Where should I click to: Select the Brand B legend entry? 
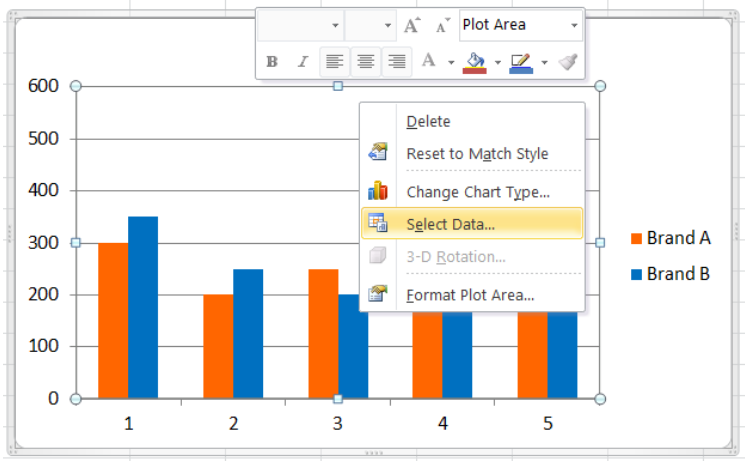click(x=670, y=274)
